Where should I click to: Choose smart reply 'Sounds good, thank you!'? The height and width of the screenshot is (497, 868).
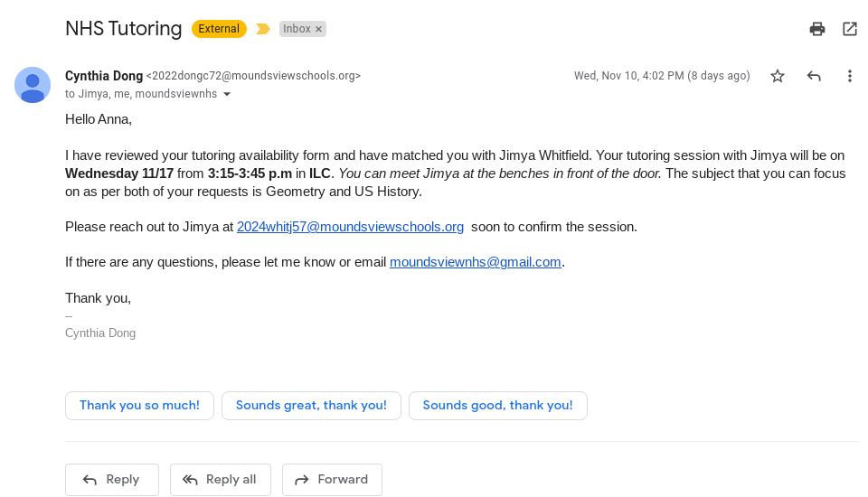coord(497,406)
